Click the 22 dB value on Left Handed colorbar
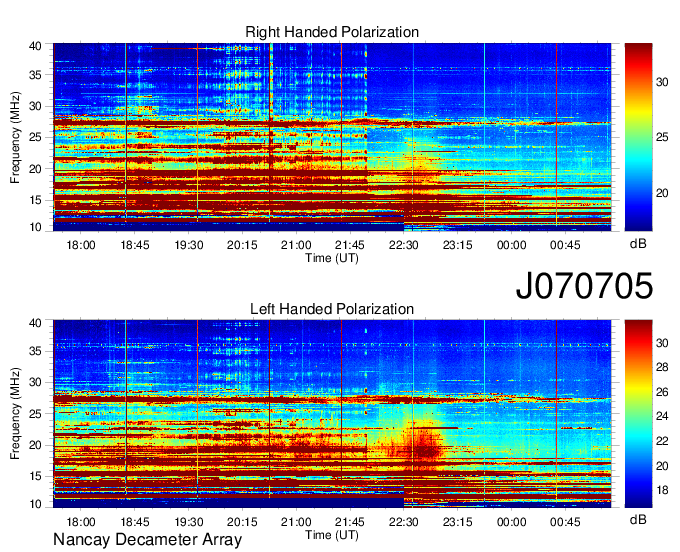The image size is (680, 552). point(662,441)
